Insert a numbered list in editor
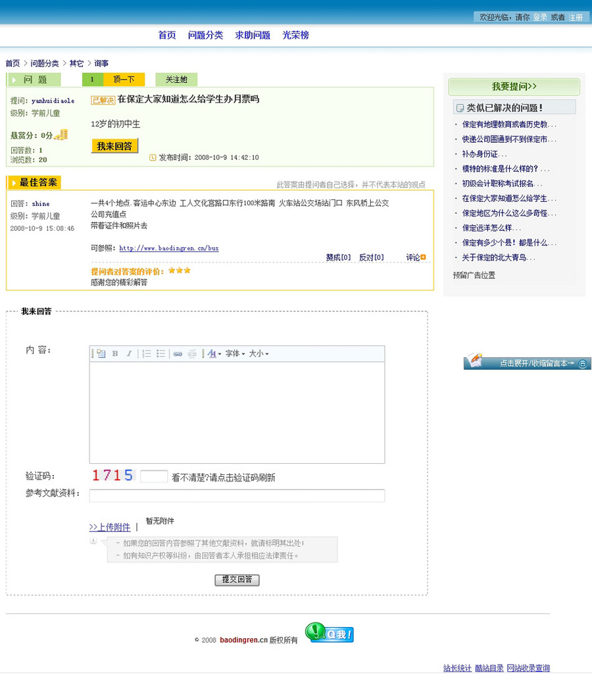Viewport: 592px width, 700px height. (x=147, y=353)
